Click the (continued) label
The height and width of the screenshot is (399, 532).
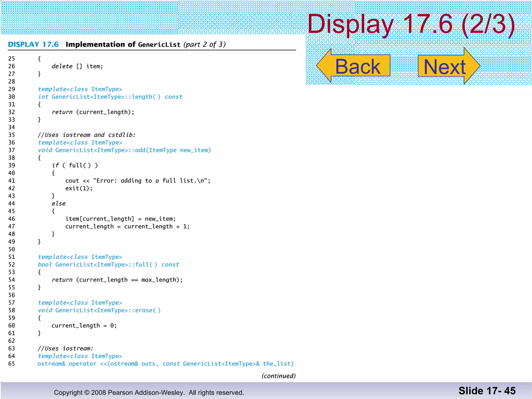click(278, 376)
